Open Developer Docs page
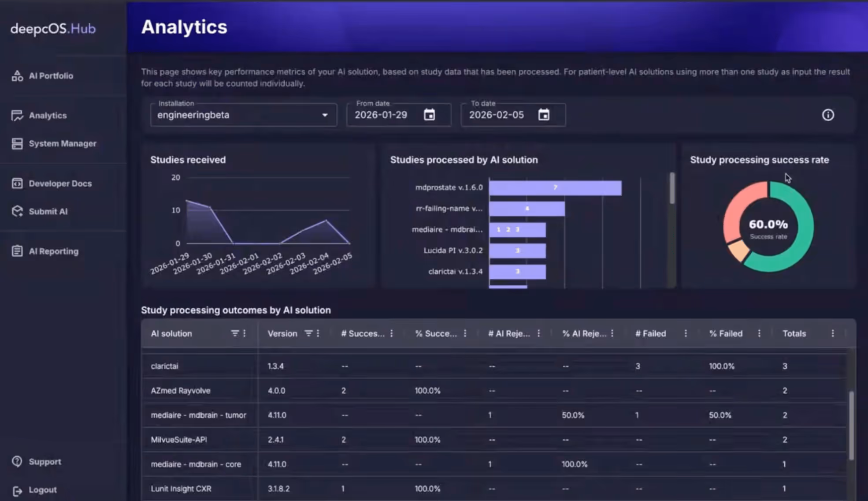Viewport: 868px width, 501px height. [x=60, y=183]
